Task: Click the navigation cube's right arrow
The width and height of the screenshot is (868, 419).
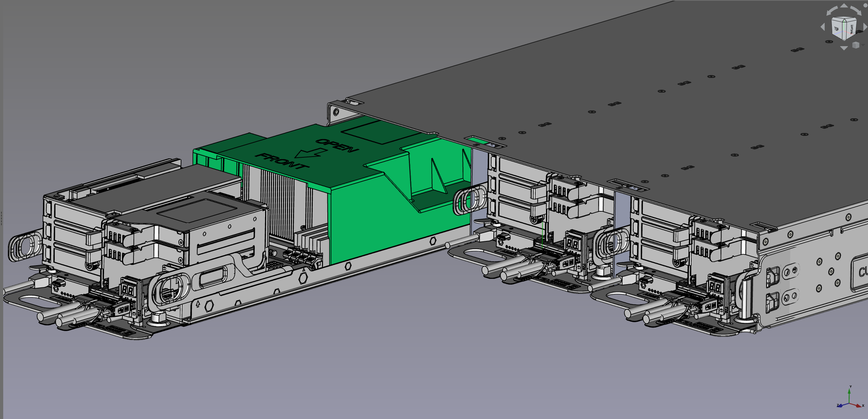Action: coord(865,27)
